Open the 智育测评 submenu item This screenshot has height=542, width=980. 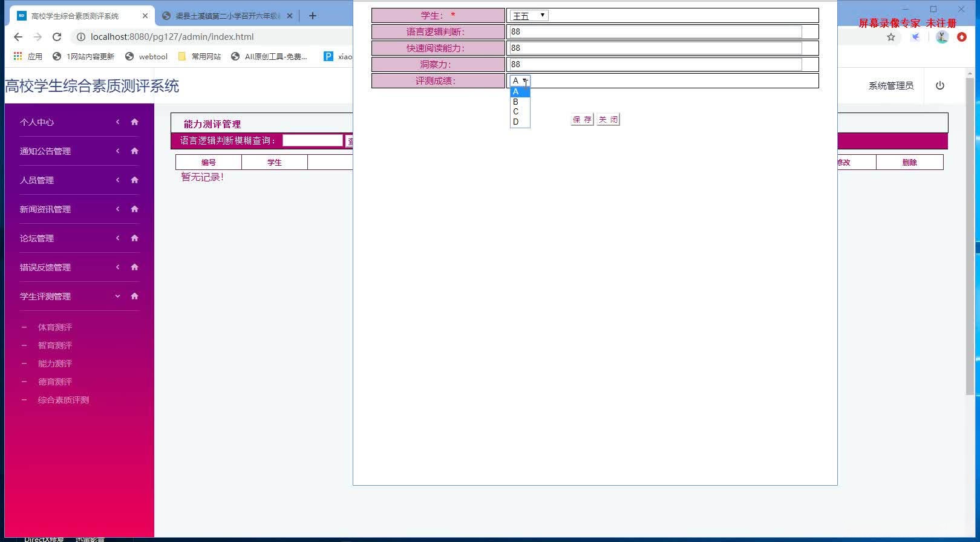[x=55, y=345]
